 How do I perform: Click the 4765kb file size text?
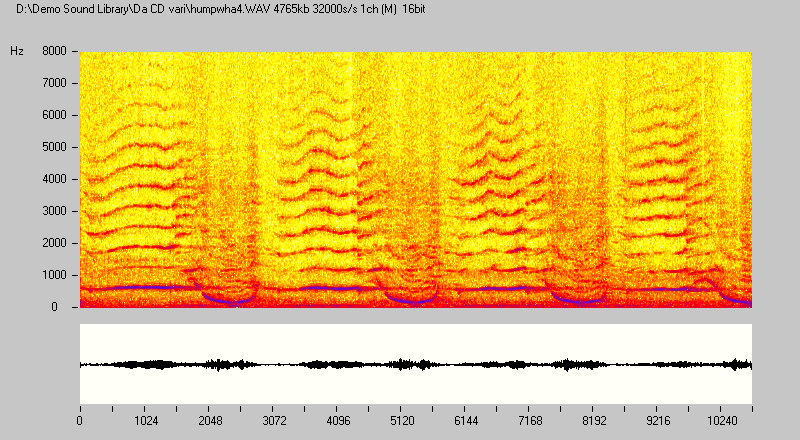click(x=291, y=9)
